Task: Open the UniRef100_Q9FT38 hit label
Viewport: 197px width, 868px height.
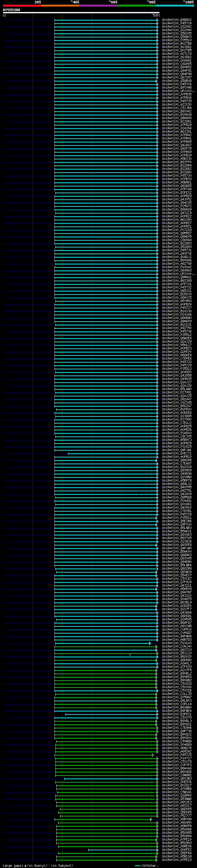Action: pyautogui.click(x=176, y=731)
